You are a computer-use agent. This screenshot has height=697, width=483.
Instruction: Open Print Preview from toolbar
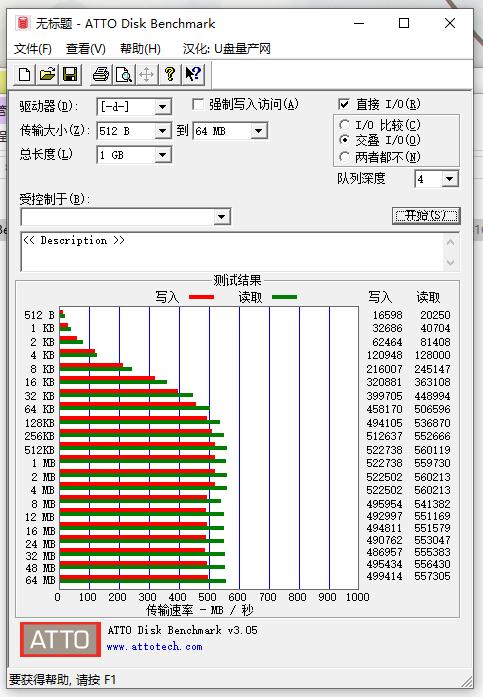[124, 74]
